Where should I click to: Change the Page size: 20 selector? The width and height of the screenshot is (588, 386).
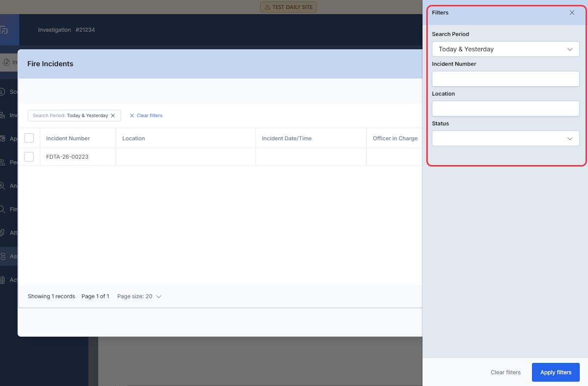139,296
